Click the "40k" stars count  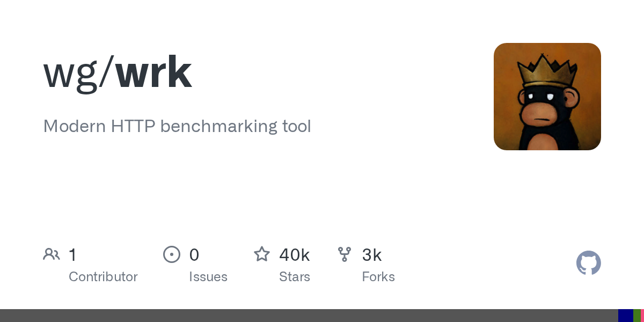tap(295, 255)
